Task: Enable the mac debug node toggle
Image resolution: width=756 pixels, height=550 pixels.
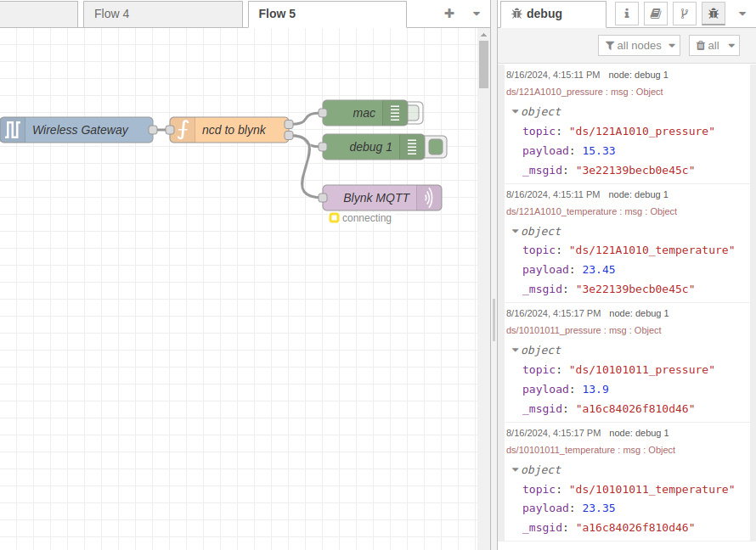Action: [x=414, y=113]
